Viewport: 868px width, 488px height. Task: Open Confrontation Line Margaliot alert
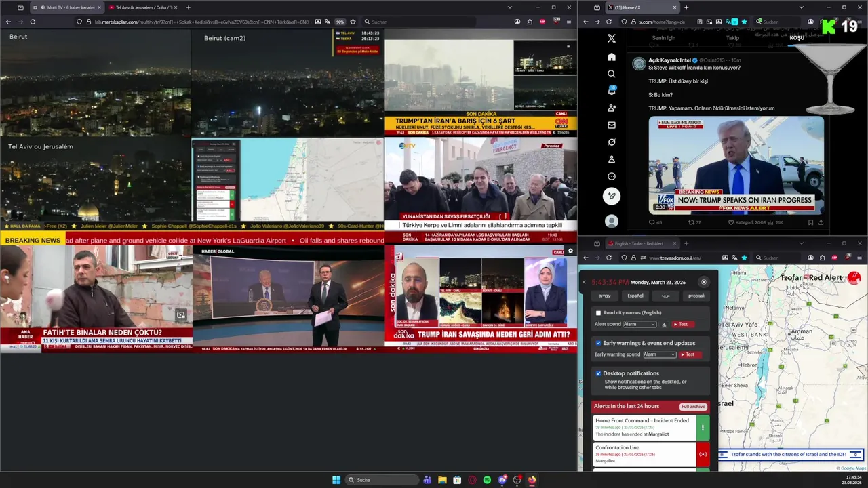point(651,454)
